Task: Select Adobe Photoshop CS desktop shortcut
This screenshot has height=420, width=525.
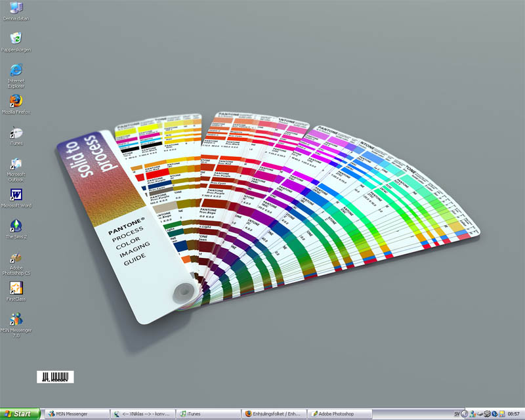Action: pos(16,264)
